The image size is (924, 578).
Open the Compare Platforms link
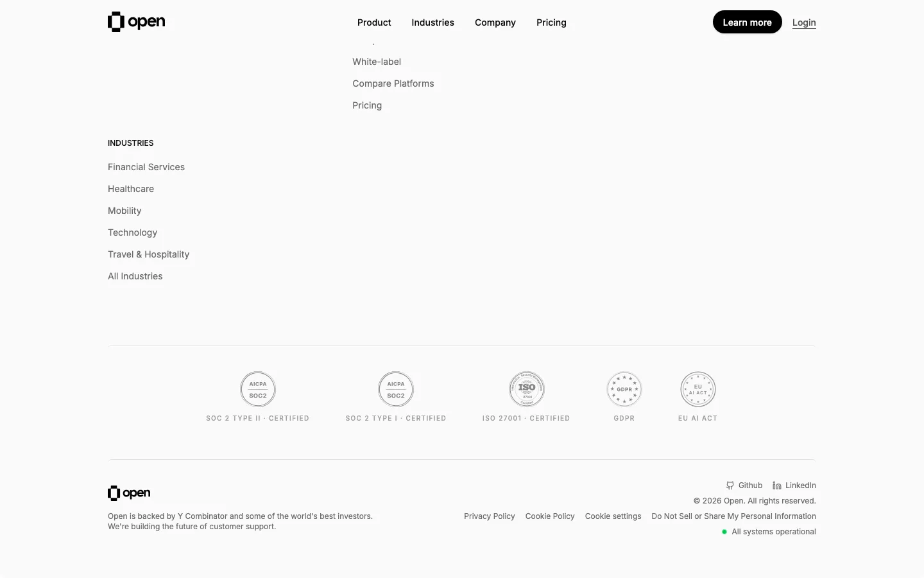click(x=393, y=83)
